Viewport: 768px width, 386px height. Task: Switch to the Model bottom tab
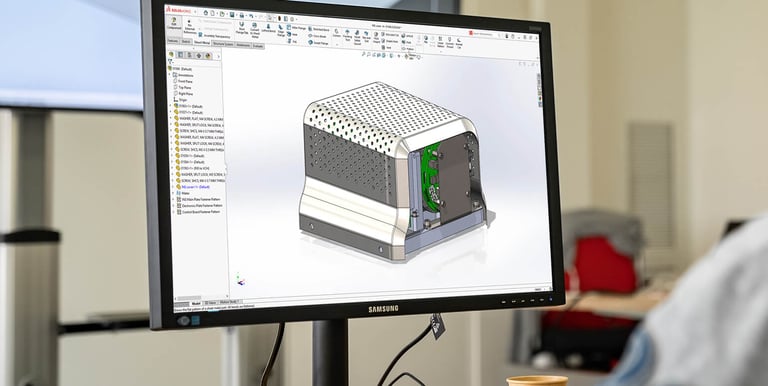point(195,304)
